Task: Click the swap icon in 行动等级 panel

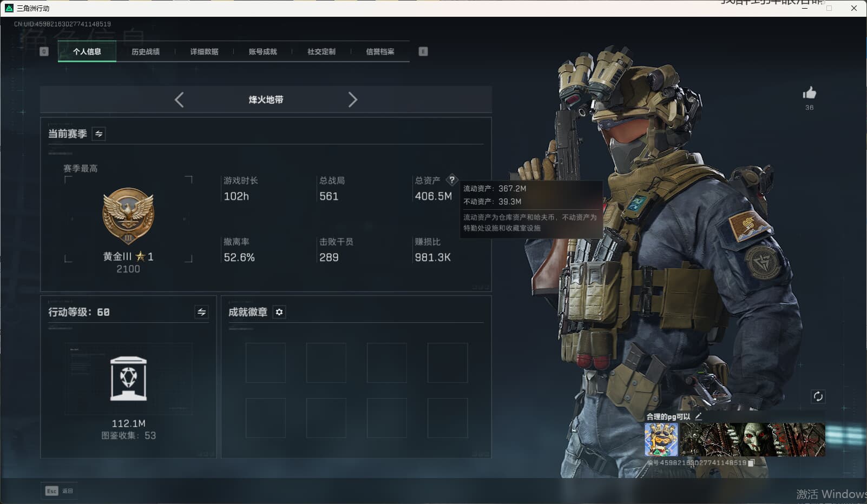Action: [201, 312]
